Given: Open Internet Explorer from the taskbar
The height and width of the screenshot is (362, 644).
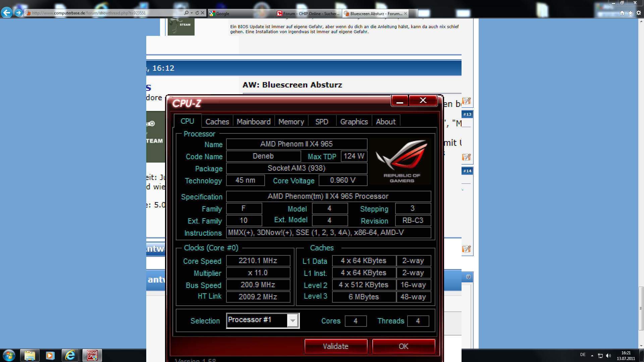Looking at the screenshot, I should pos(70,355).
